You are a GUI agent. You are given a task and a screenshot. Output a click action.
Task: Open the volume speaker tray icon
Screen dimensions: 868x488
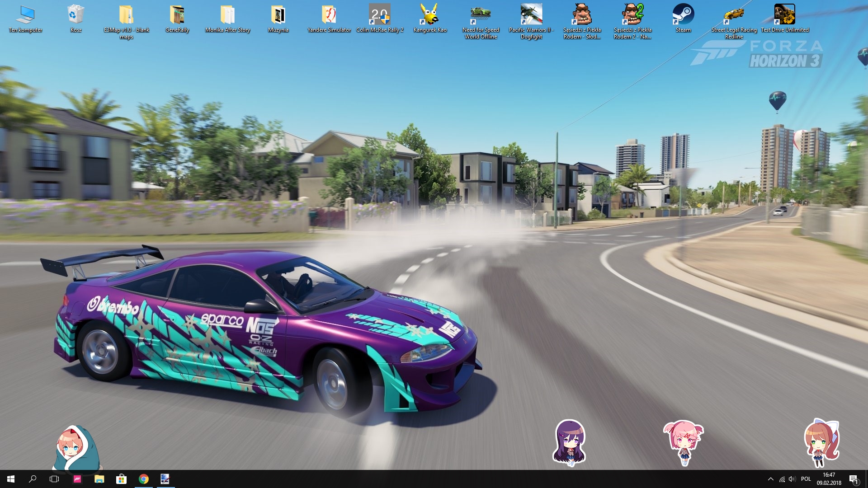[x=792, y=479]
